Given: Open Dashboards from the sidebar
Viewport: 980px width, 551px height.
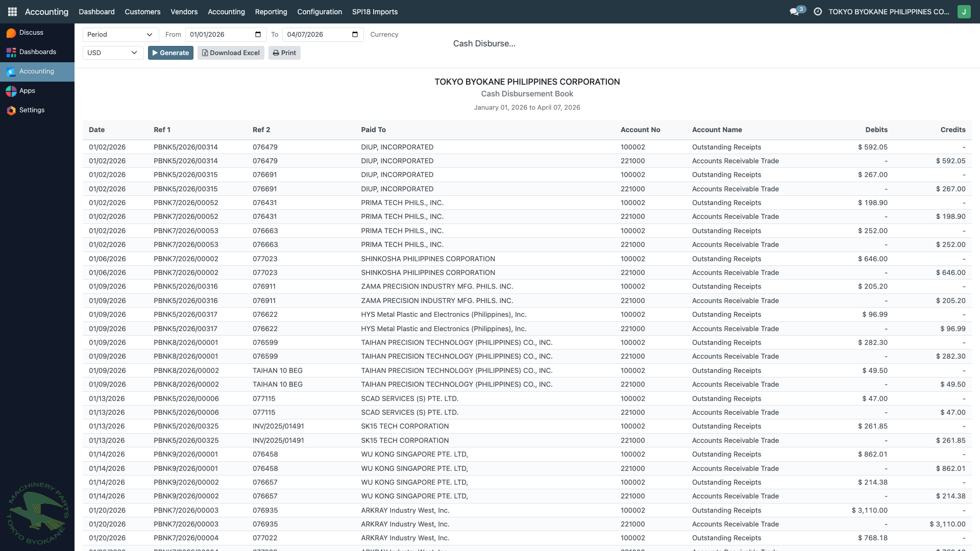Looking at the screenshot, I should coord(37,52).
